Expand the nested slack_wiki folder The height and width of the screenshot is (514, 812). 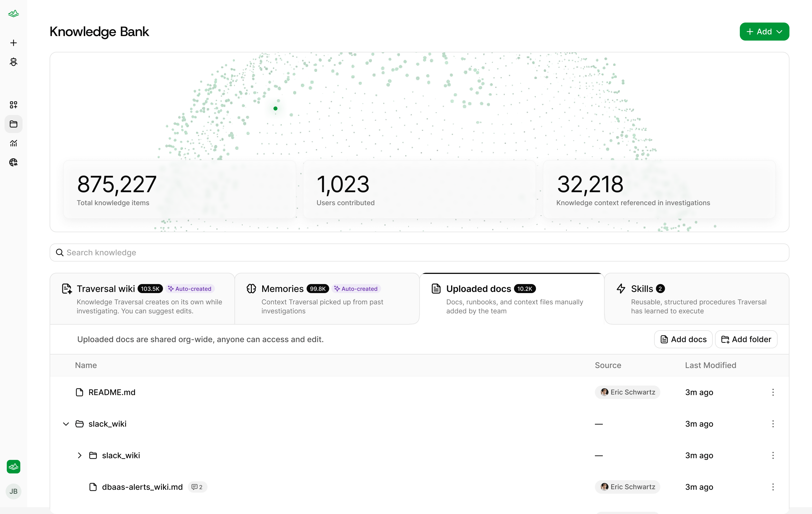tap(80, 455)
